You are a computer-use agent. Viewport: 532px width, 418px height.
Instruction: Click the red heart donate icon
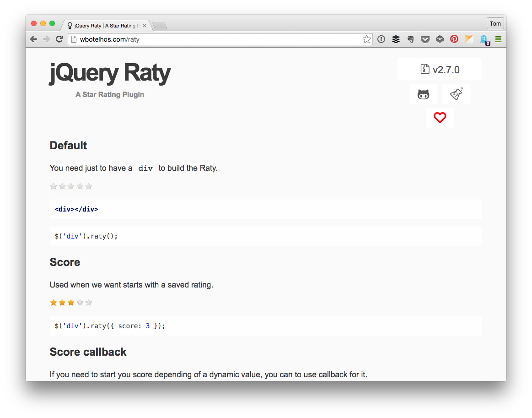[440, 117]
